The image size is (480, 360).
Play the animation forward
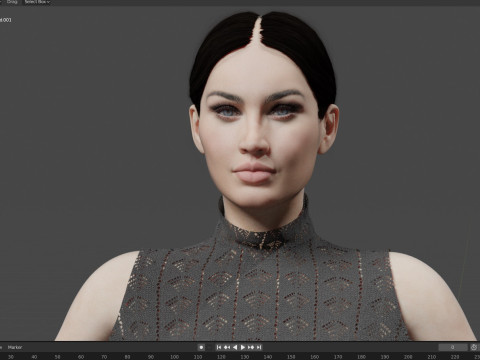click(x=243, y=347)
